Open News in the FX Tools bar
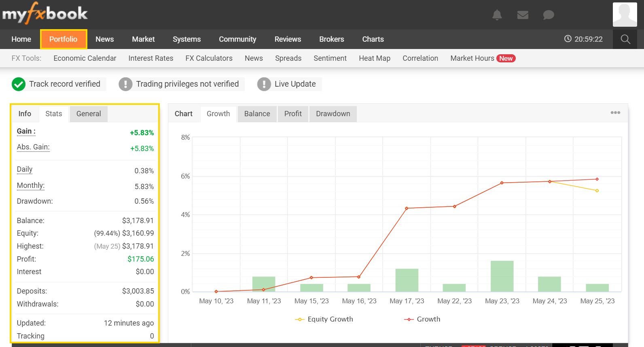The width and height of the screenshot is (644, 347). coord(254,58)
